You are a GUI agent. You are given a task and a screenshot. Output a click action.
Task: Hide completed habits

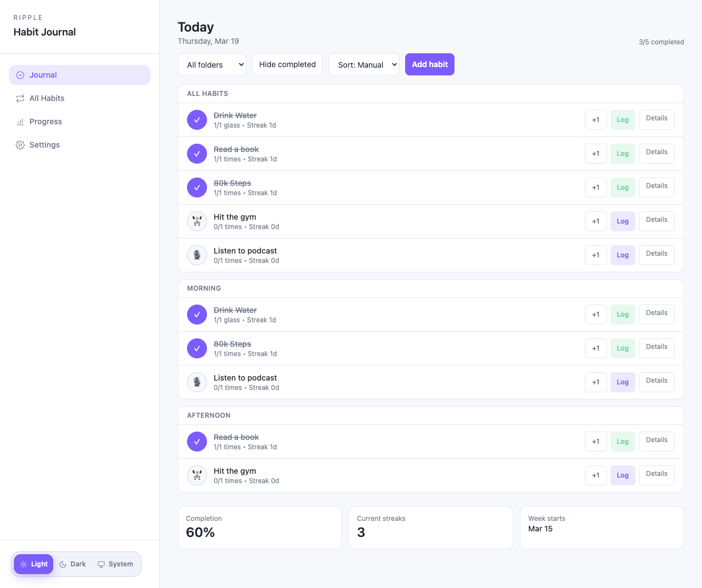coord(287,64)
